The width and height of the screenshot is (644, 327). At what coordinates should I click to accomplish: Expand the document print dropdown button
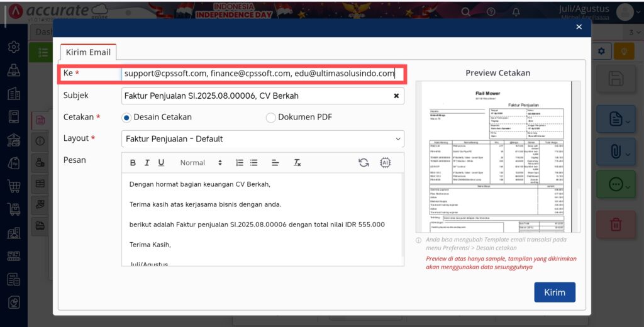click(x=616, y=119)
